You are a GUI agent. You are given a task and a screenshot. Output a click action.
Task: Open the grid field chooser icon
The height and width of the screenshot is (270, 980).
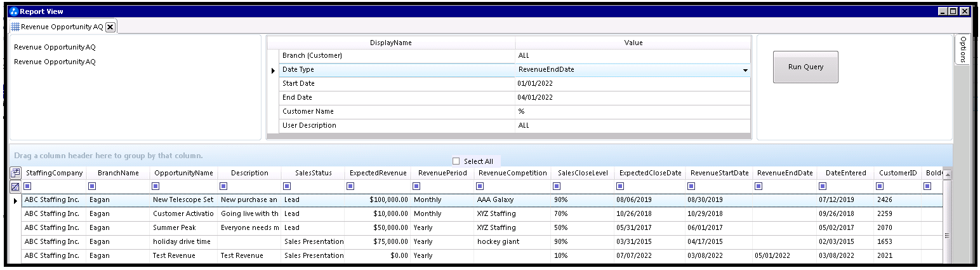click(x=15, y=173)
